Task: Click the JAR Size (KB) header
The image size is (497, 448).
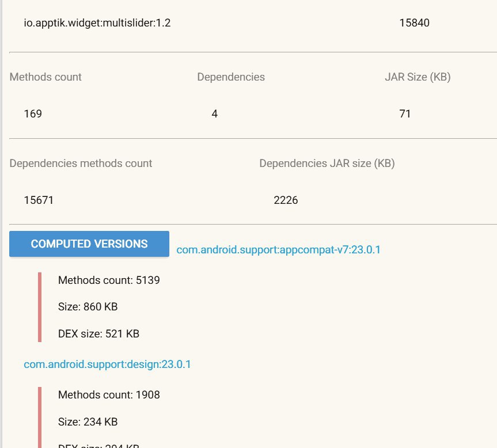Action: point(418,77)
